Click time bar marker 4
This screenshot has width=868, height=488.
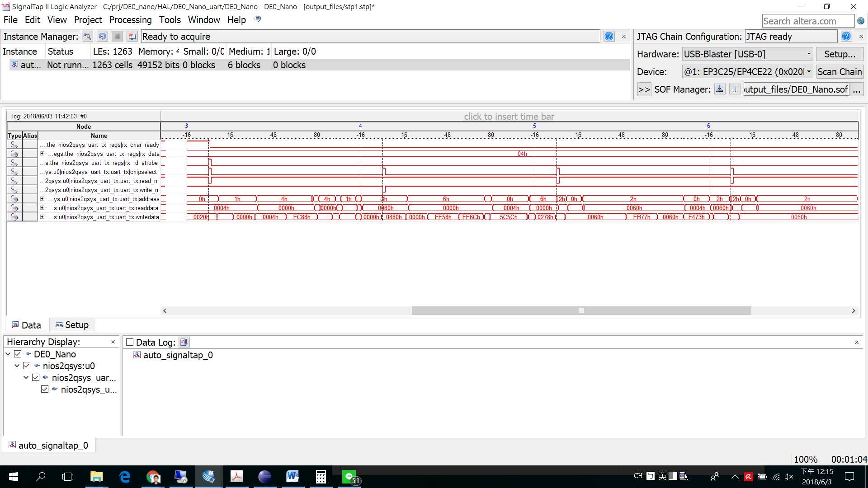coord(360,126)
